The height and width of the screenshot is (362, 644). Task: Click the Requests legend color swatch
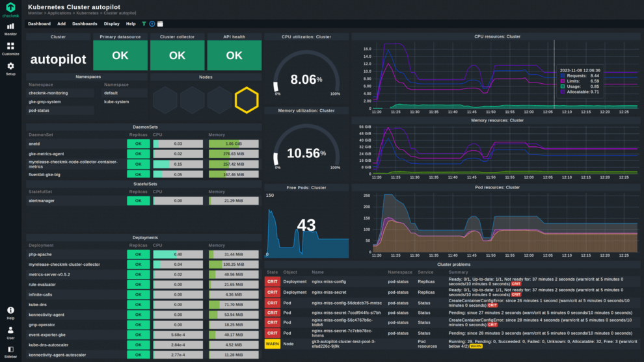coord(563,76)
